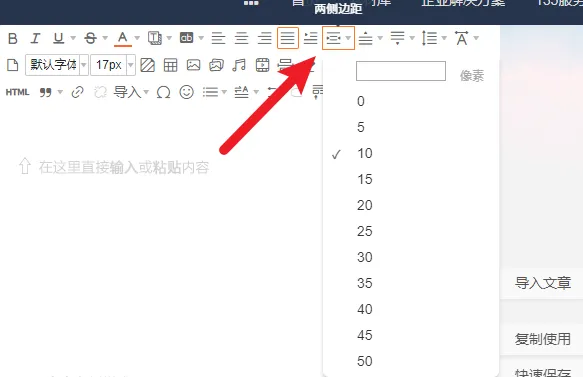Insert multiple images
Viewport: 583px width, 377px height.
pos(216,65)
